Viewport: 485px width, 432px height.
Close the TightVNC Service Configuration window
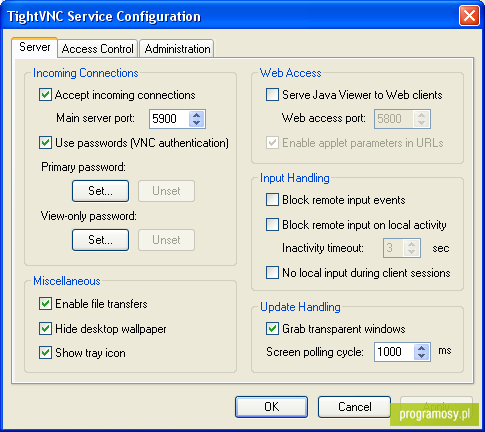pyautogui.click(x=469, y=16)
